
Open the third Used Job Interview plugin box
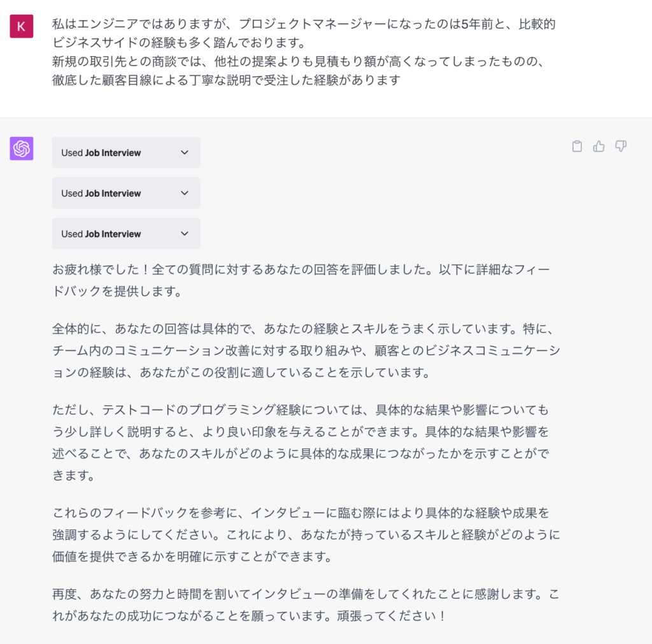[x=126, y=234]
